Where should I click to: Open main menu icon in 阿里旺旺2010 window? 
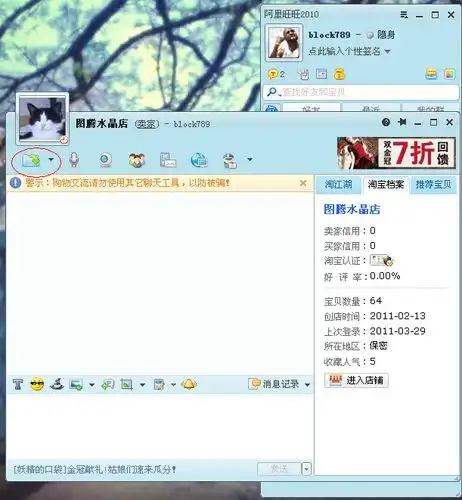coord(404,15)
